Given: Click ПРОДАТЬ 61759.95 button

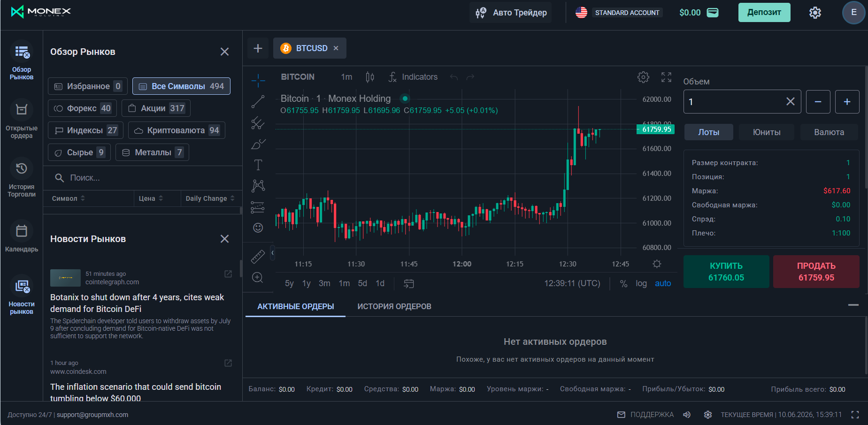Looking at the screenshot, I should pos(816,272).
